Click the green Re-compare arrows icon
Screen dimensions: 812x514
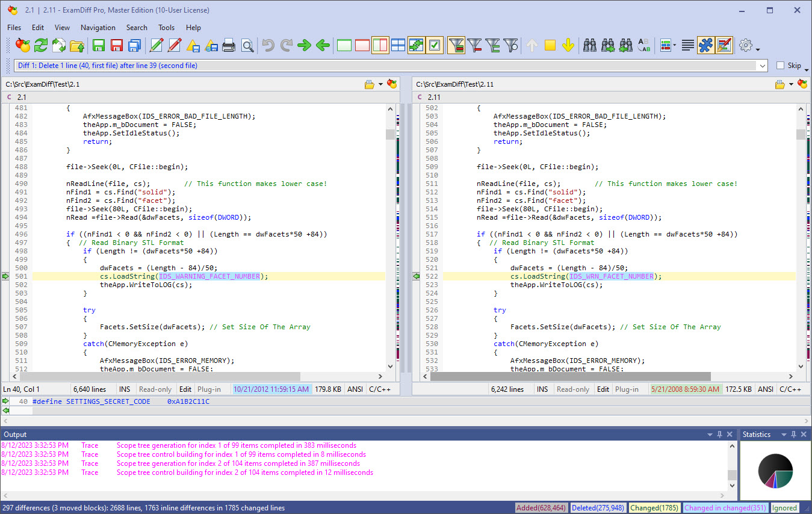click(41, 45)
